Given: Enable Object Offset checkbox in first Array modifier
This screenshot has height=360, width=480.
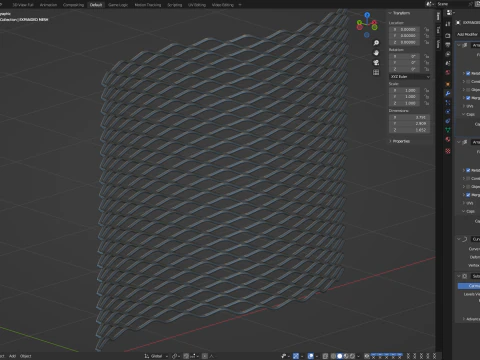Looking at the screenshot, I should click(468, 90).
